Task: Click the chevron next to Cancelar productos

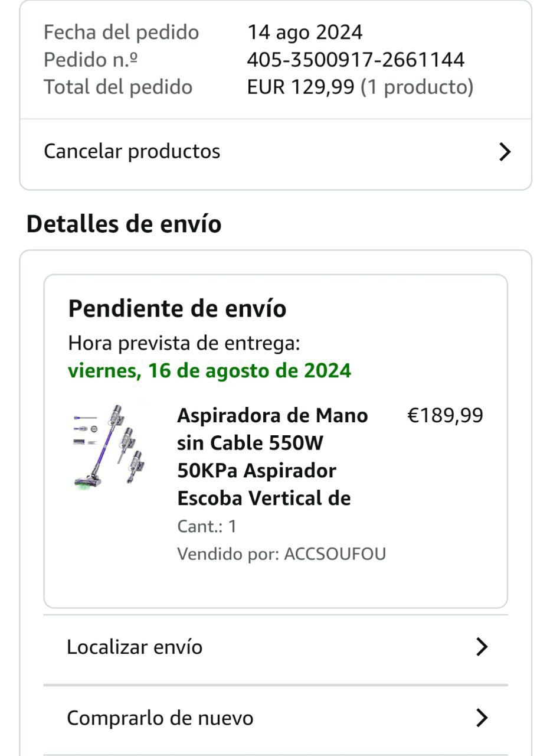Action: click(504, 152)
